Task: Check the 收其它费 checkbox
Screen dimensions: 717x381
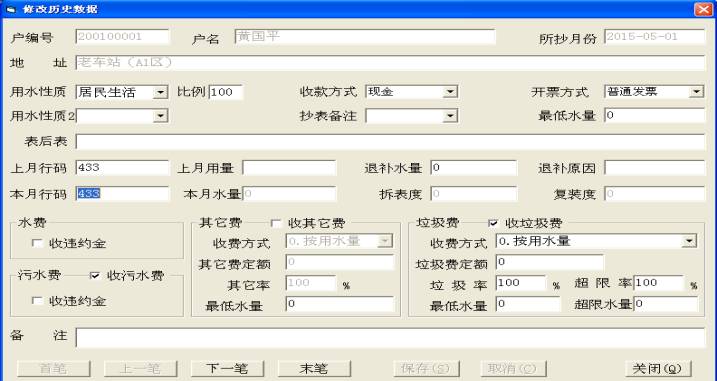Action: tap(276, 223)
